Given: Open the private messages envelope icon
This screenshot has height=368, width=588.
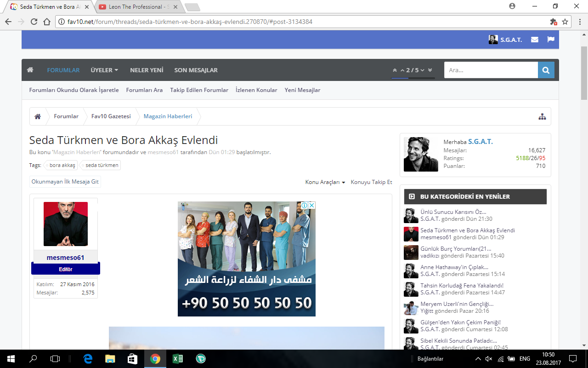Looking at the screenshot, I should click(535, 40).
